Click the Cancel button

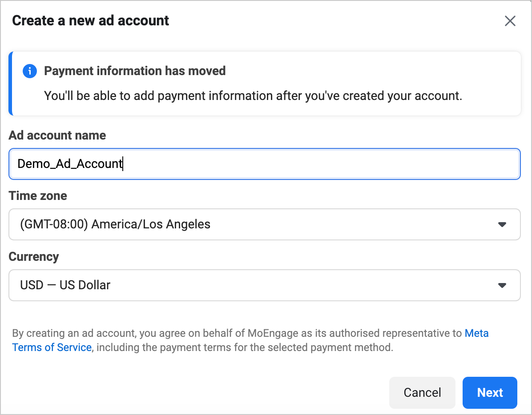(422, 393)
